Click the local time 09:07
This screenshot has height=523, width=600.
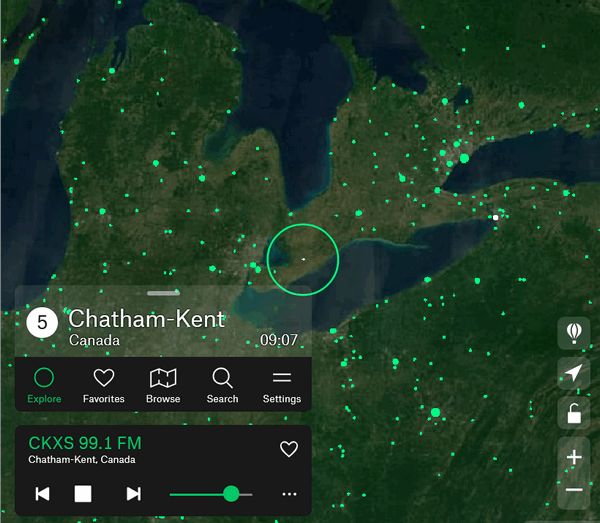pos(279,340)
